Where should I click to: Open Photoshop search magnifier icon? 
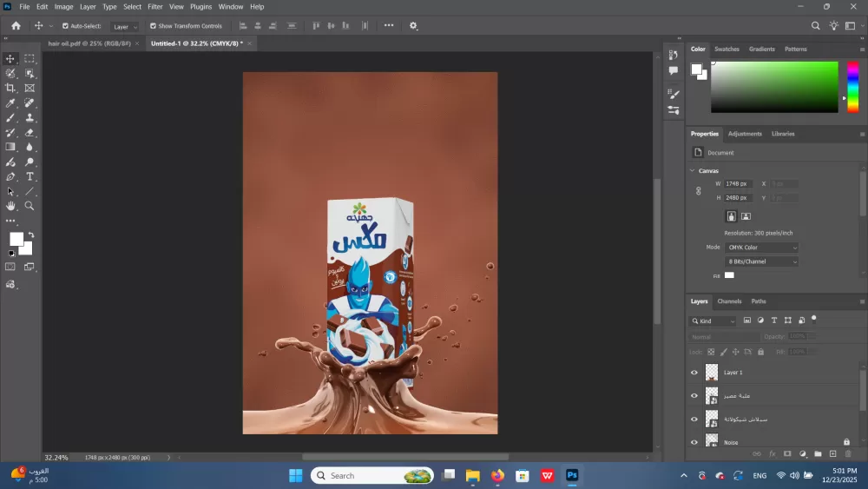(815, 25)
